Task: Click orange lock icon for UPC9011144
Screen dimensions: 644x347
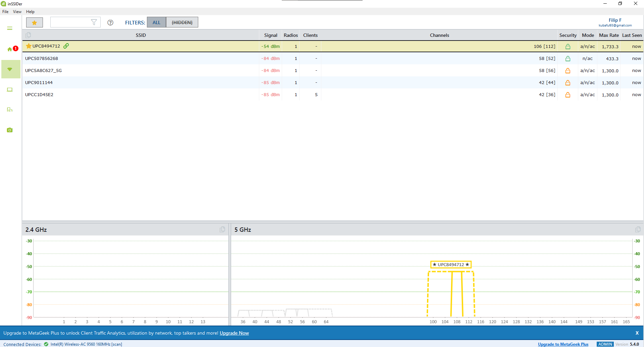Action: [568, 83]
